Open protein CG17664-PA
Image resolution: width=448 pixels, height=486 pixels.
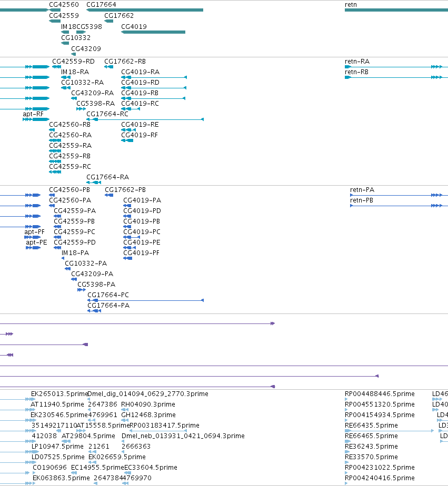click(x=108, y=306)
